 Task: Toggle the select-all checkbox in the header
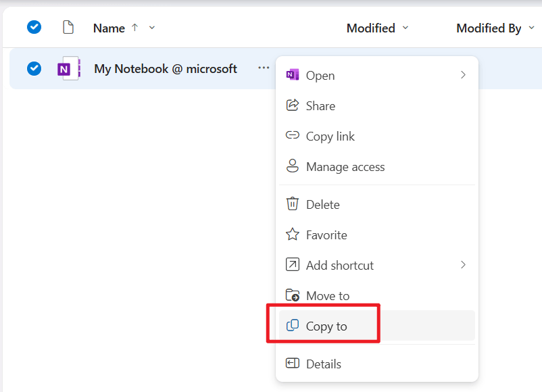click(x=34, y=27)
